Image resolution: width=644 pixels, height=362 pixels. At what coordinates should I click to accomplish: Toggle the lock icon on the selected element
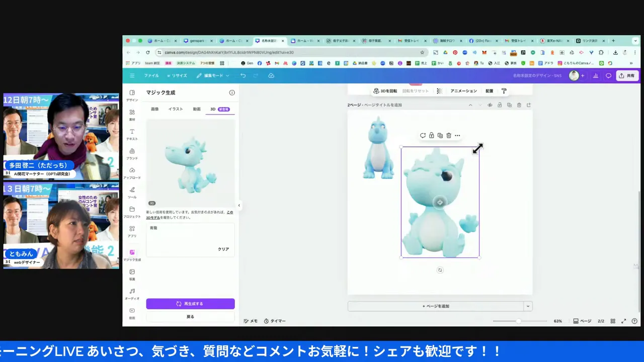(431, 135)
